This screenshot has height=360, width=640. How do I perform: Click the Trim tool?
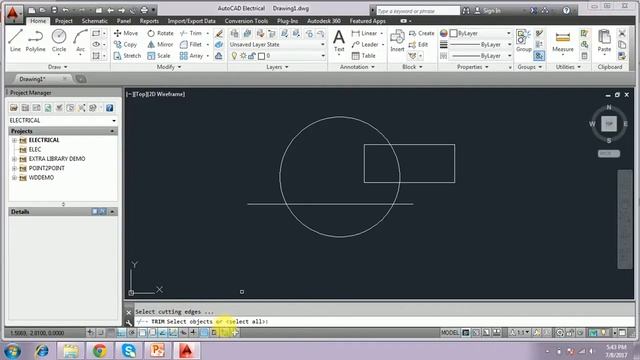[191, 33]
